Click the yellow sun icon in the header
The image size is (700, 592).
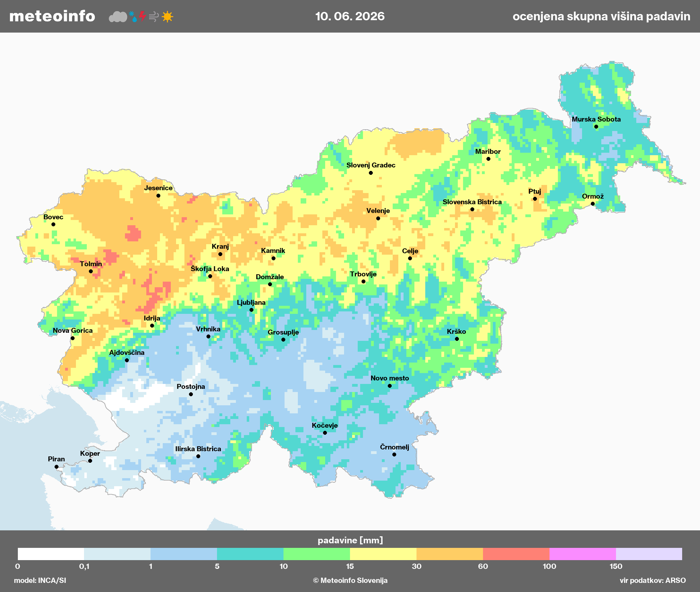pyautogui.click(x=167, y=16)
